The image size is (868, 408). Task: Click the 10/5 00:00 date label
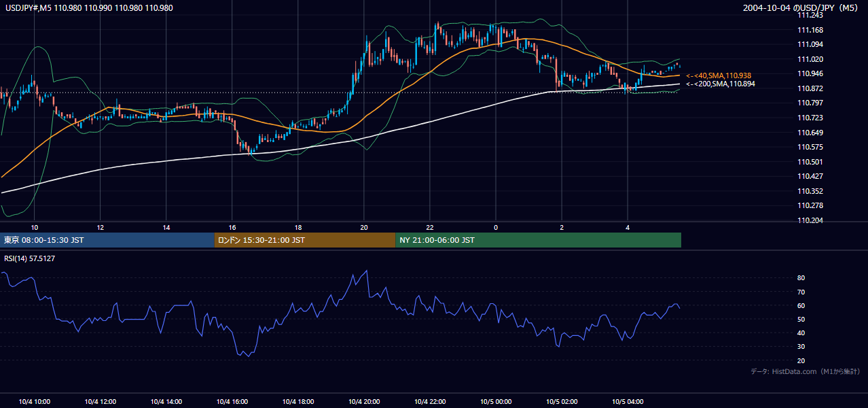[496, 402]
